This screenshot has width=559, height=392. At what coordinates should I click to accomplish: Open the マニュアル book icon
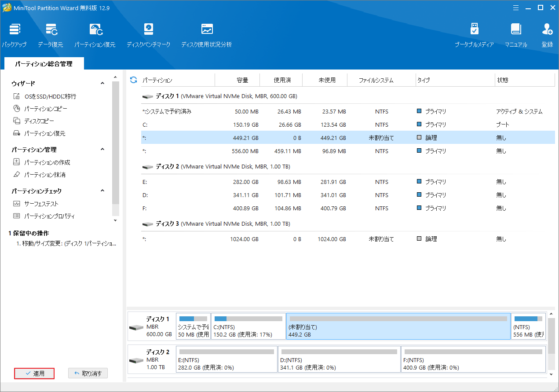(516, 35)
